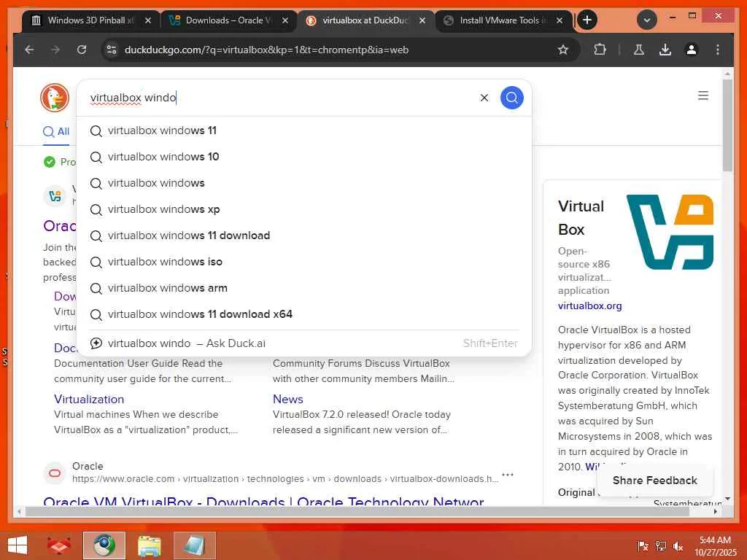Pick suggestion virtualbox windows 11 download
The image size is (747, 560).
[x=304, y=236]
